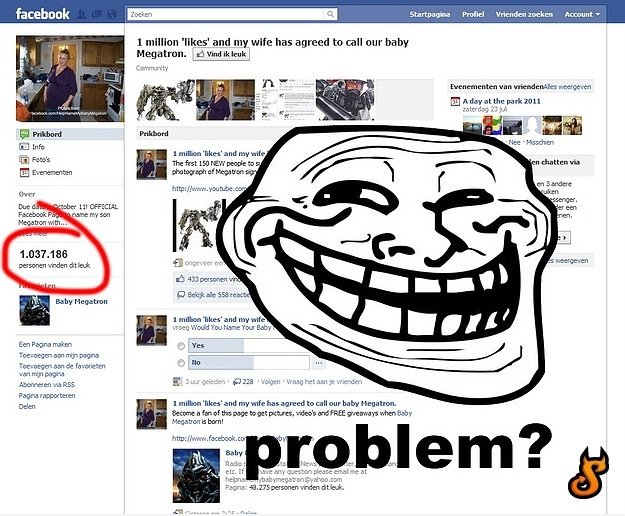
Task: Click comment bubble icon beside Bekijk alle reacties
Action: [181, 295]
